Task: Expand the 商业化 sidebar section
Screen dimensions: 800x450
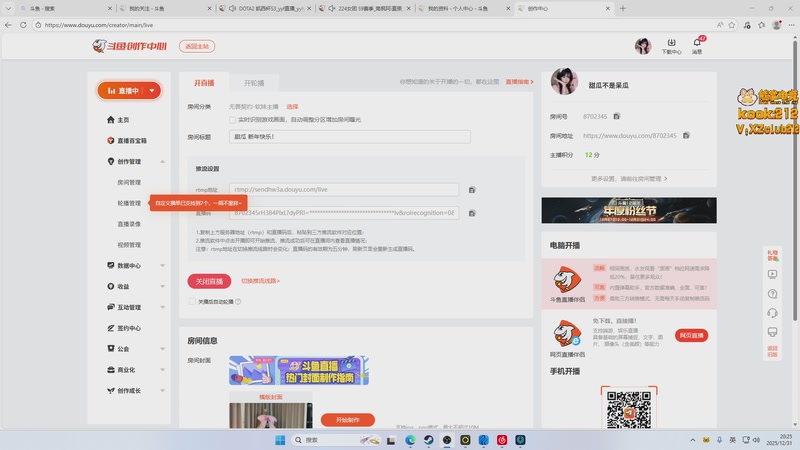Action: [x=162, y=370]
